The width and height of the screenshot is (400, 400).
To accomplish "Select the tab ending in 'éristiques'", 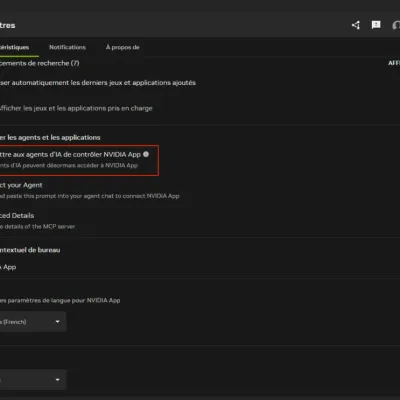I will [x=14, y=47].
